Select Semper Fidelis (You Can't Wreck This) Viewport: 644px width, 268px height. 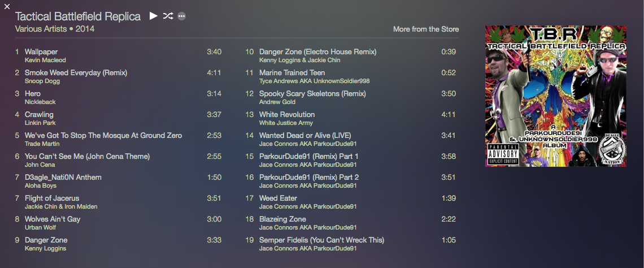[x=321, y=240]
